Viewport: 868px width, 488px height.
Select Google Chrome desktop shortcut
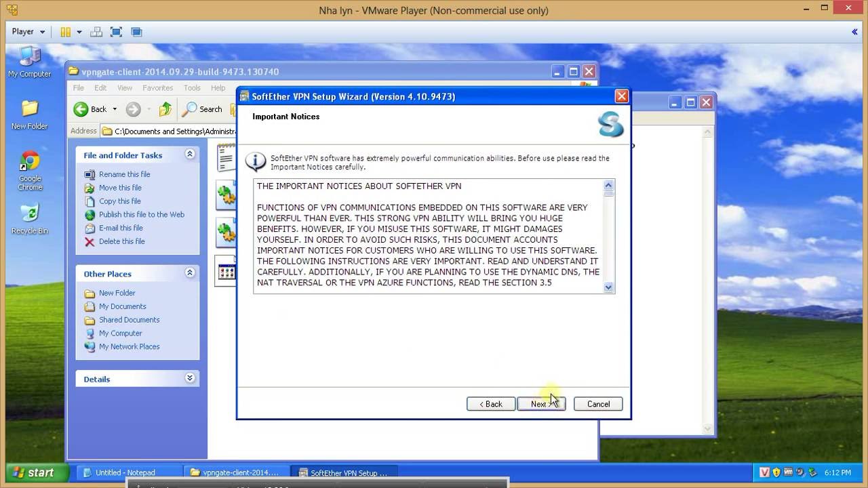[x=30, y=170]
